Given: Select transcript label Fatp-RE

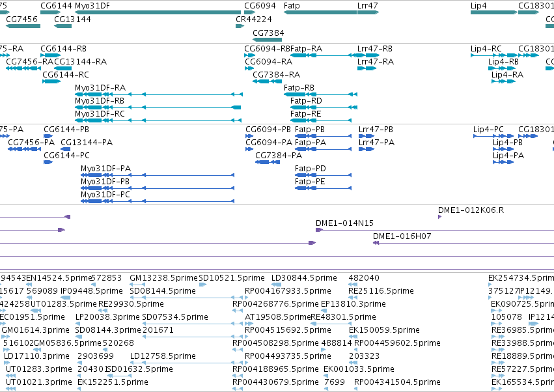Looking at the screenshot, I should pyautogui.click(x=305, y=114).
